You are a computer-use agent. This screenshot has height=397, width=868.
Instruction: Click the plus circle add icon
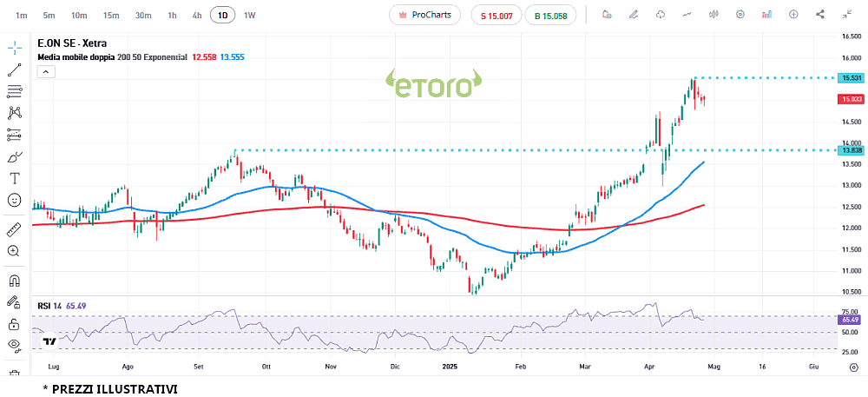[x=793, y=15]
